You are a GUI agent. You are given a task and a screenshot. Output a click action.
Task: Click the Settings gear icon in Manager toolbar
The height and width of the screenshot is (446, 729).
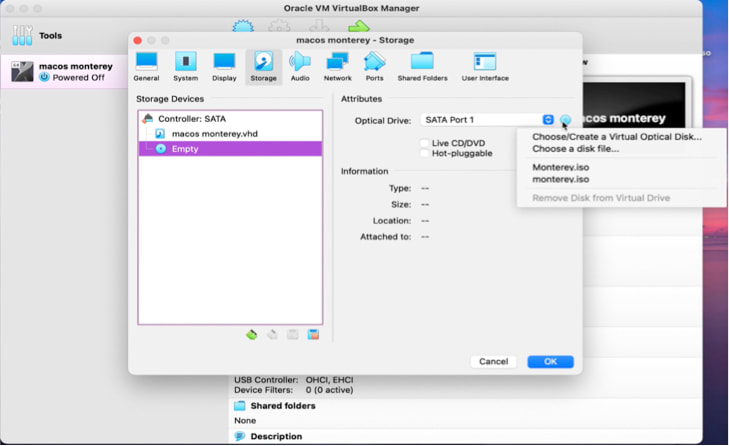279,26
